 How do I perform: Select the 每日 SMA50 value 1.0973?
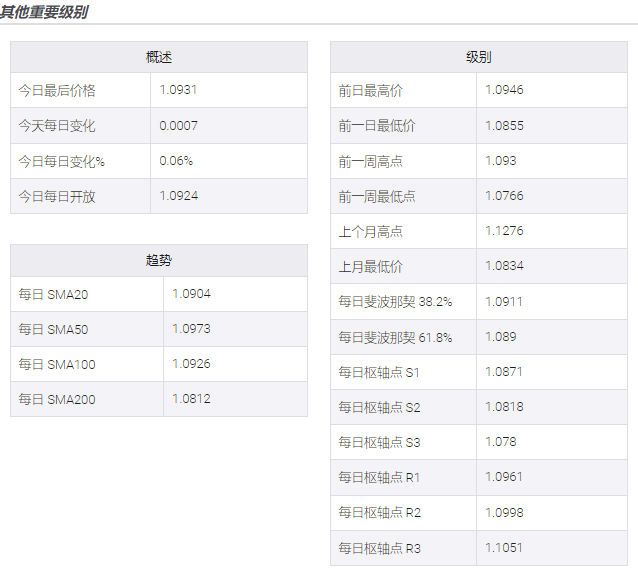click(x=191, y=329)
